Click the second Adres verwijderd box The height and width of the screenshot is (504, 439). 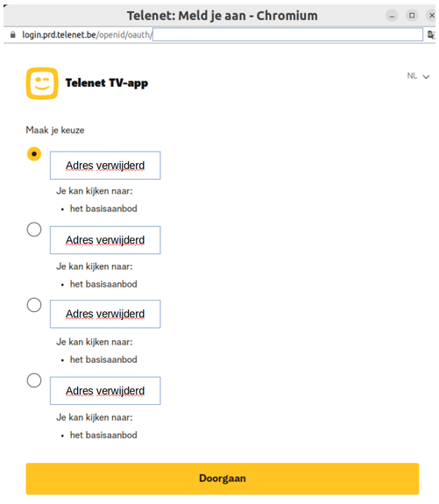(x=105, y=240)
